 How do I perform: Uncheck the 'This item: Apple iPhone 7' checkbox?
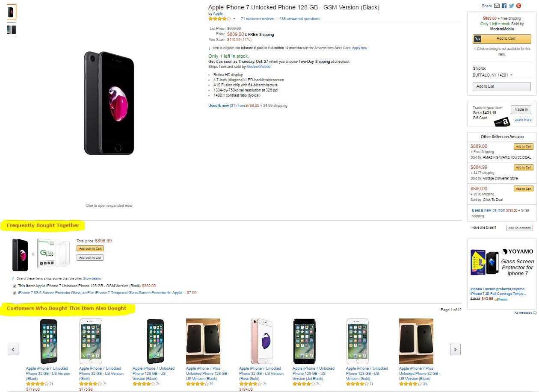tap(15, 286)
